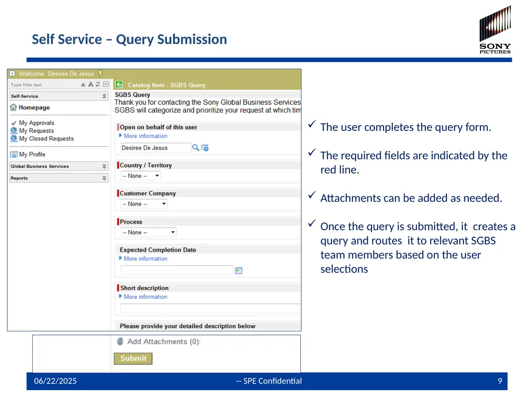
Task: Expand More information under Expected Completion Date
Action: (145, 259)
